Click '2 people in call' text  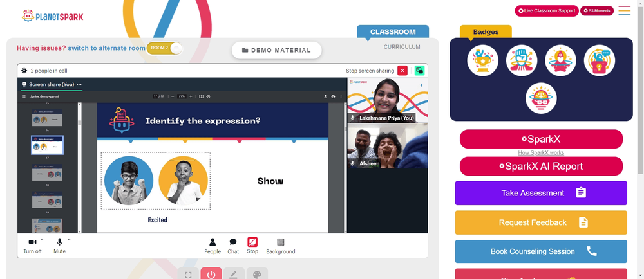coord(49,71)
